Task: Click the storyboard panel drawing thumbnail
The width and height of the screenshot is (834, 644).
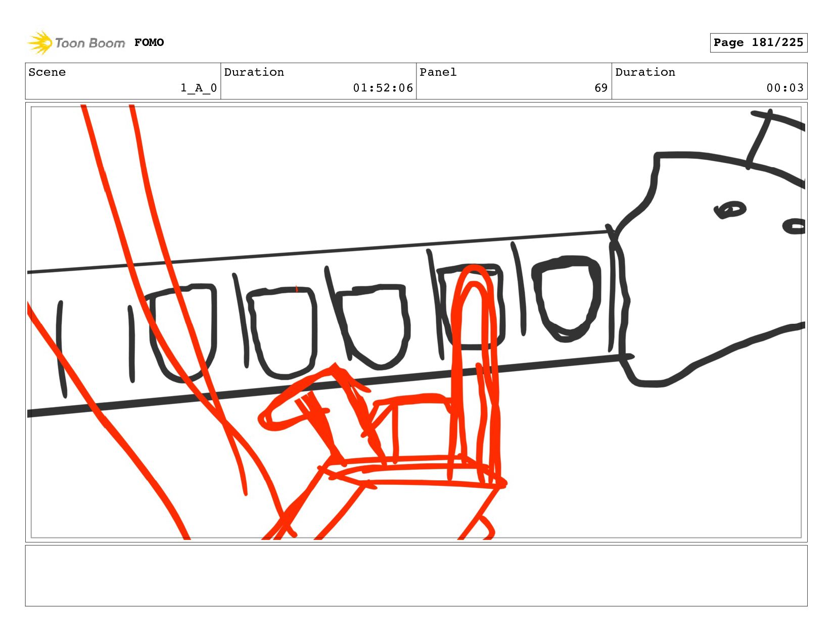Action: pos(416,322)
